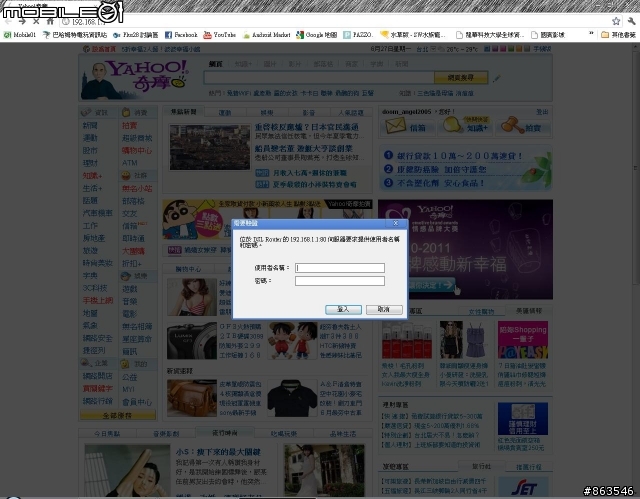Click the 使用者名稱 username field
The width and height of the screenshot is (640, 499).
(x=340, y=268)
